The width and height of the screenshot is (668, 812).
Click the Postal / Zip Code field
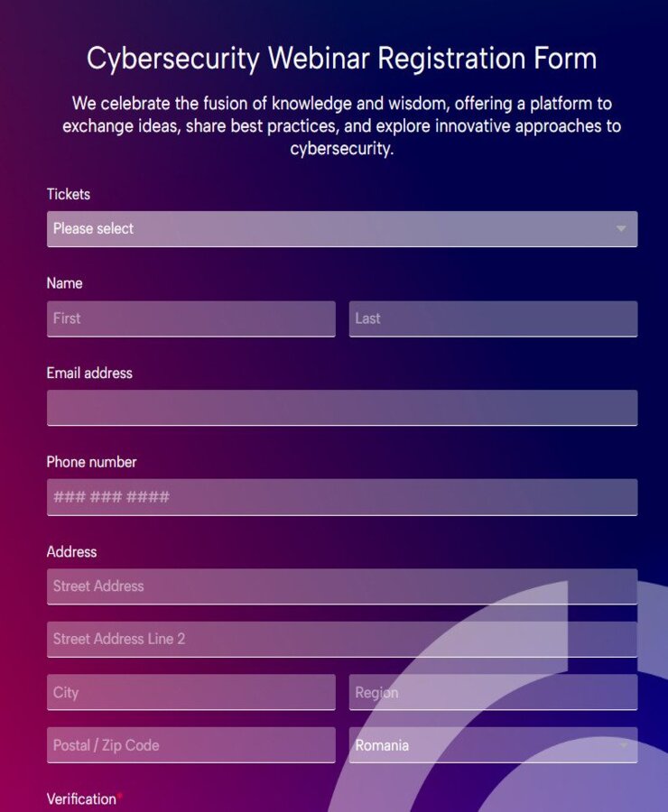pos(190,745)
